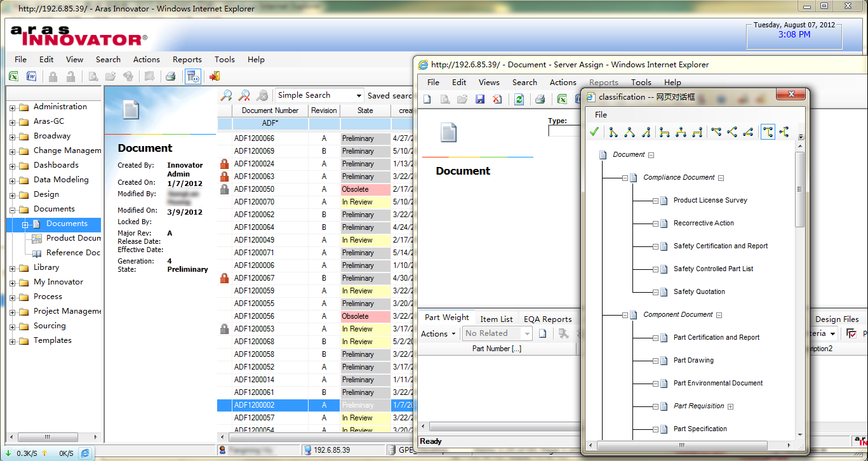Click the Part Number column header
The image size is (868, 461).
click(x=497, y=349)
